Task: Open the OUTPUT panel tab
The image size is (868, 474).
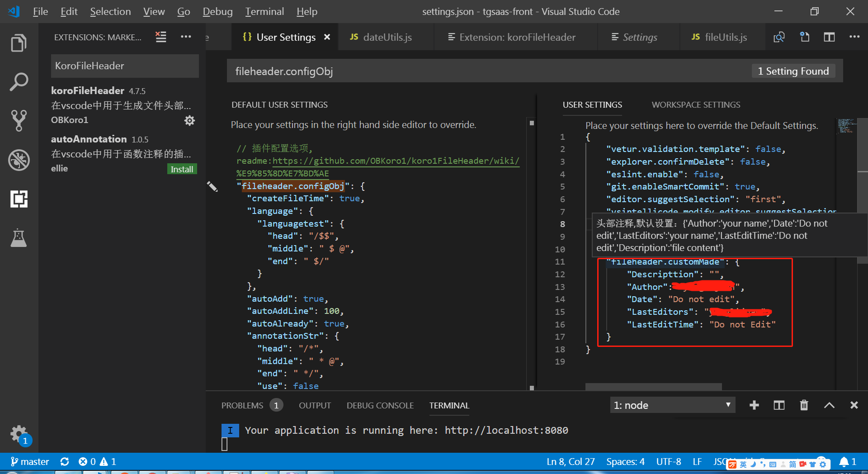Action: [x=315, y=406]
